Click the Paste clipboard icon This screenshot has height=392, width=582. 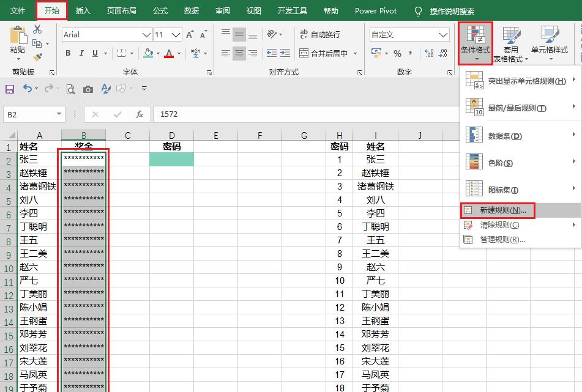(x=18, y=35)
